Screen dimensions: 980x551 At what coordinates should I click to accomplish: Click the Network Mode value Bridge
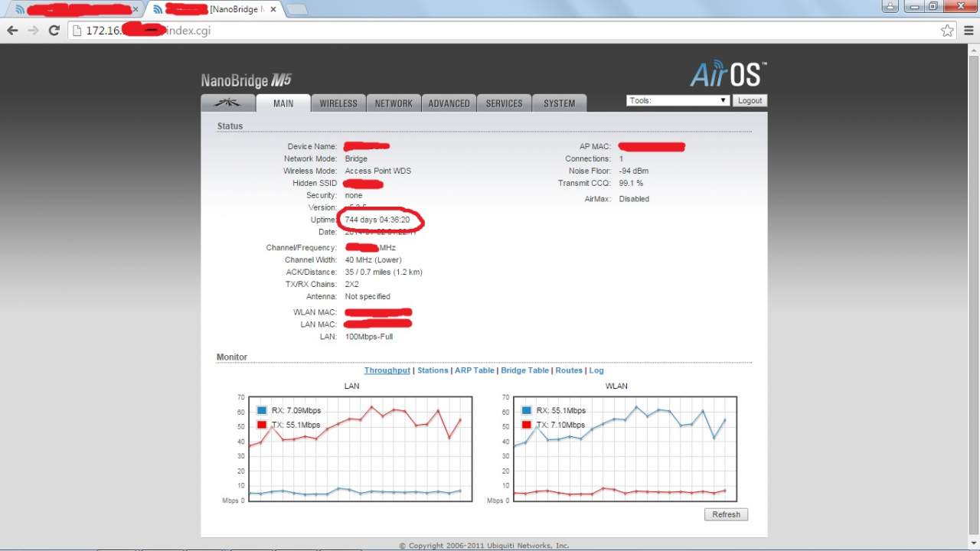[x=356, y=159]
